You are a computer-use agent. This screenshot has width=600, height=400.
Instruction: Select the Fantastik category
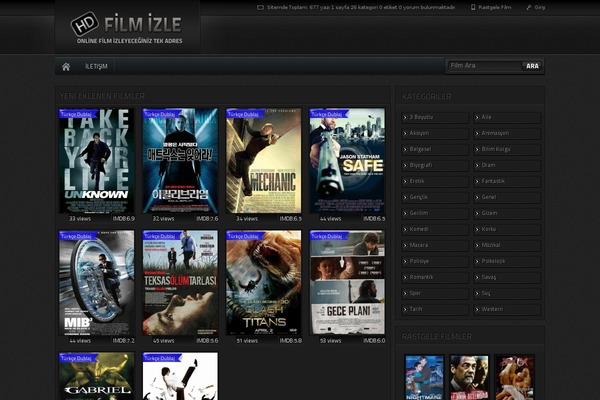507,181
